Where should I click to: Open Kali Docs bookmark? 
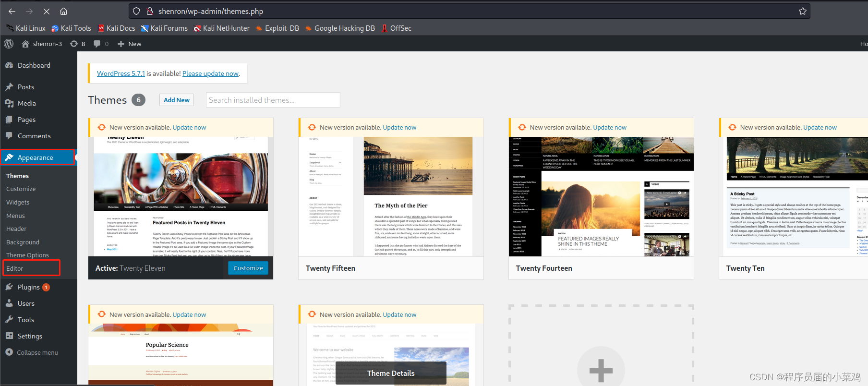click(116, 28)
